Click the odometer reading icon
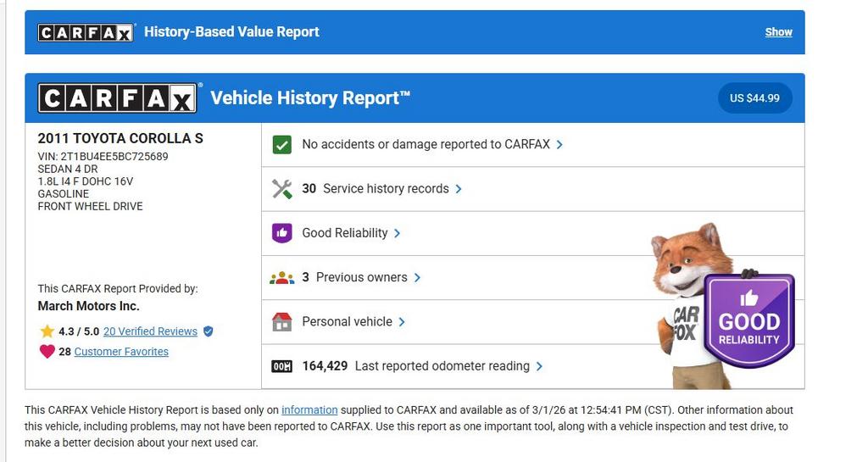 pyautogui.click(x=282, y=366)
